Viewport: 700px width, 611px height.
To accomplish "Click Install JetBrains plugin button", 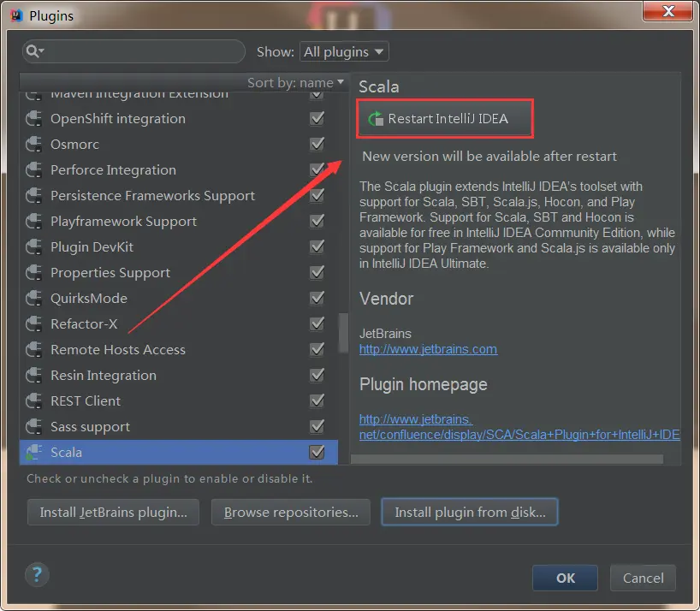I will [114, 512].
